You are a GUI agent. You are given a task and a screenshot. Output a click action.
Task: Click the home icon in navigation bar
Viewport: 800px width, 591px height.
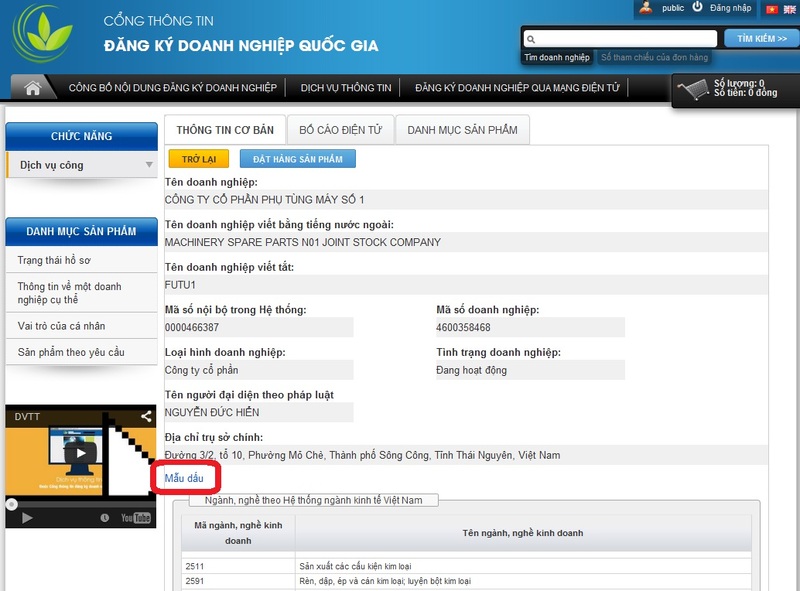[x=33, y=88]
